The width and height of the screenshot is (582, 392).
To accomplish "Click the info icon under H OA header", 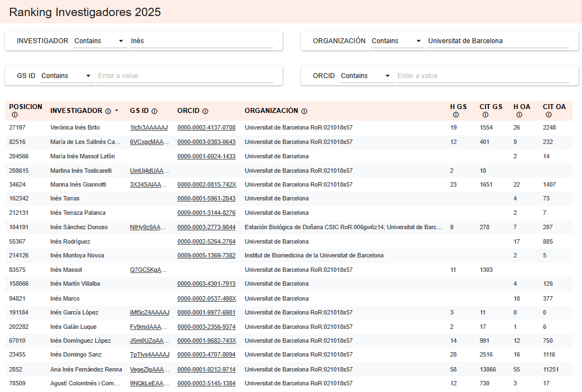I will (519, 115).
